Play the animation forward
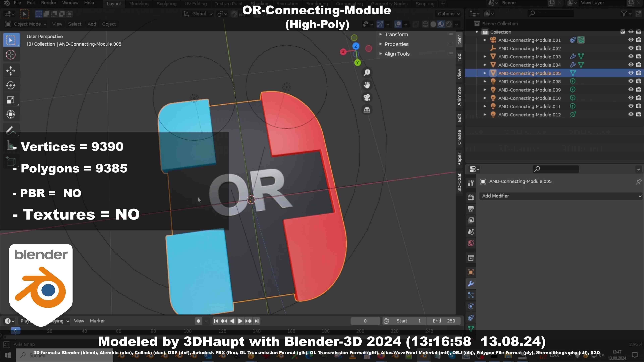The height and width of the screenshot is (362, 644). pyautogui.click(x=240, y=321)
